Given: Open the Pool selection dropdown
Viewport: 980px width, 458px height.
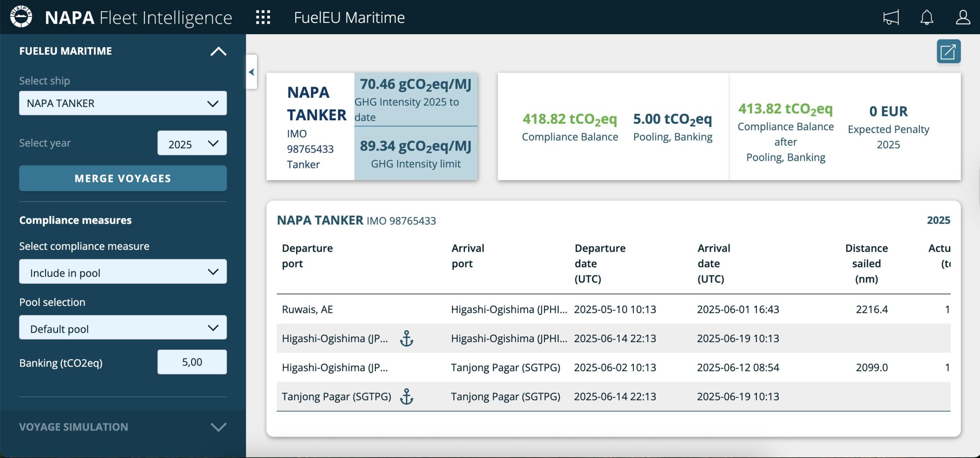Looking at the screenshot, I should [x=123, y=327].
